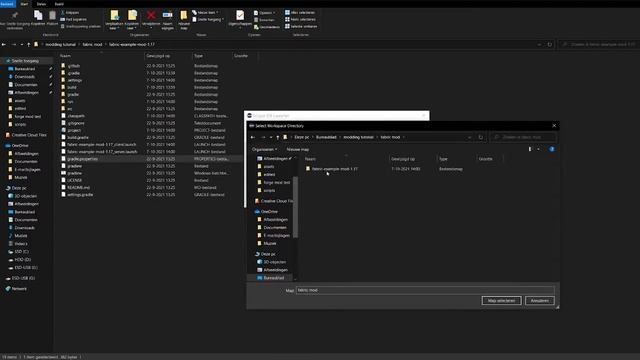Click the Plakken icon in Explorer ribbon
Viewport: 640px width, 360px height.
pos(52,16)
